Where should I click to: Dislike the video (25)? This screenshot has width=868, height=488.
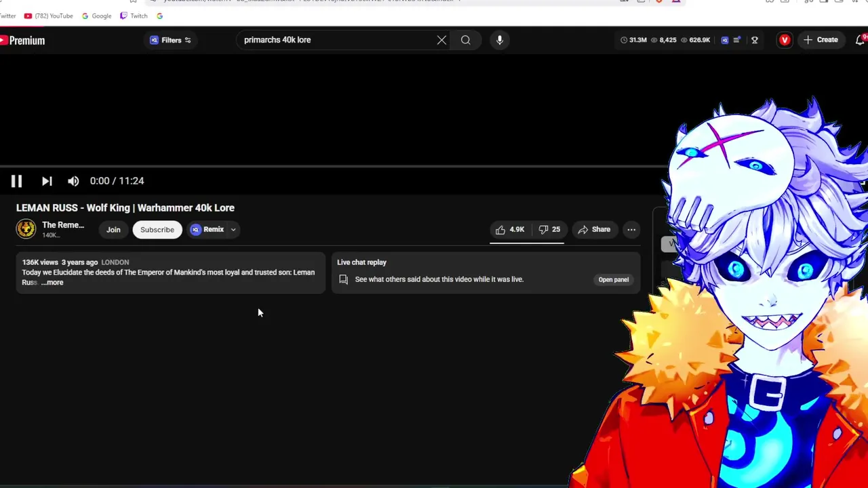(x=549, y=230)
